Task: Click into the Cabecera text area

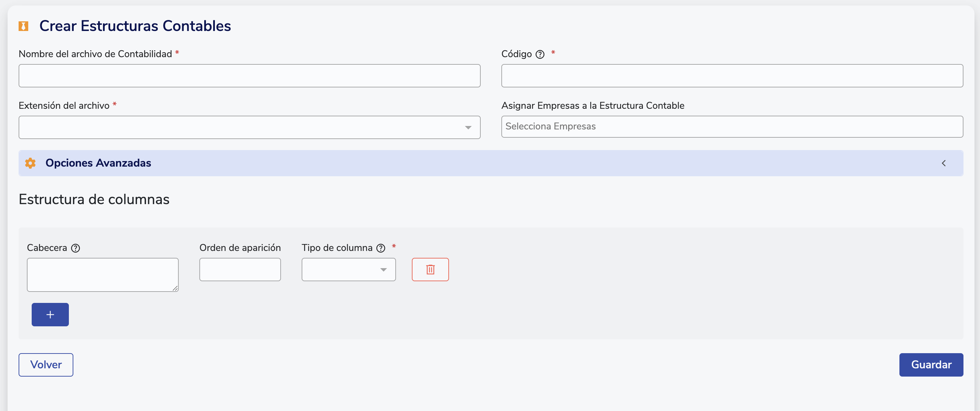Action: click(x=102, y=274)
